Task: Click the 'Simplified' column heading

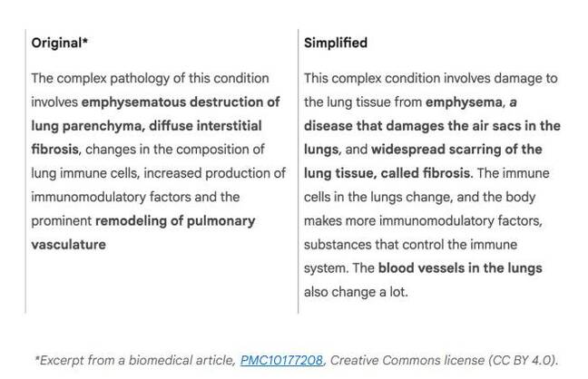Action: [336, 43]
